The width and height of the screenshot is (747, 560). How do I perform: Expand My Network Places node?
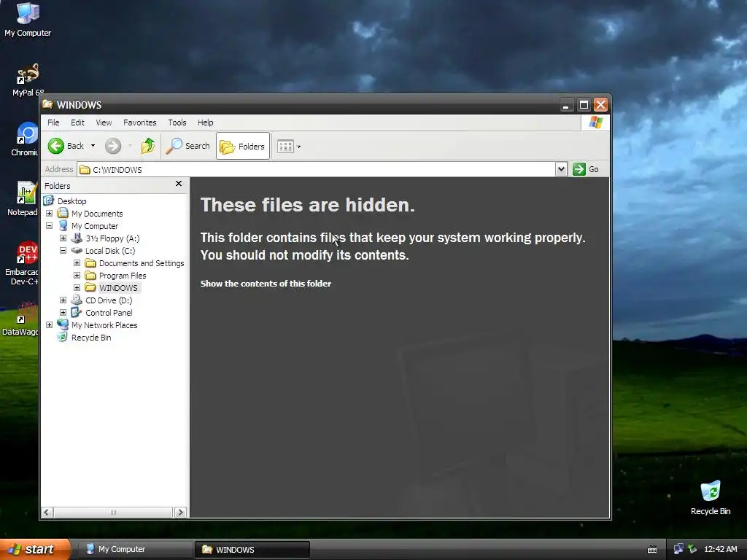coord(49,324)
